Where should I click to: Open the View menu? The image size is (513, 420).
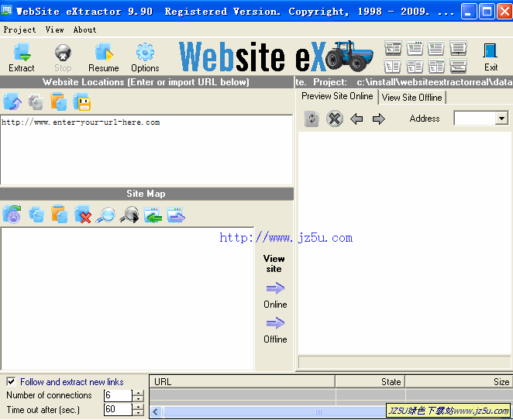coord(55,29)
